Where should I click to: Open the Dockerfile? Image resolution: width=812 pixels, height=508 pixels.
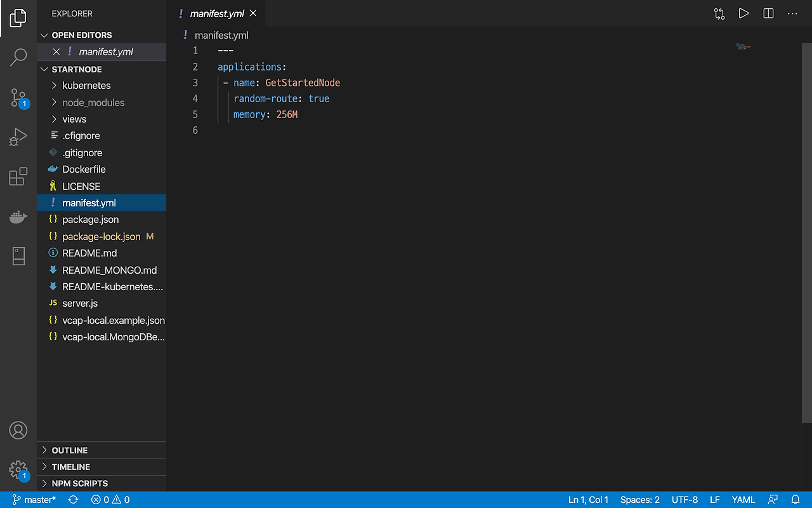tap(101, 170)
